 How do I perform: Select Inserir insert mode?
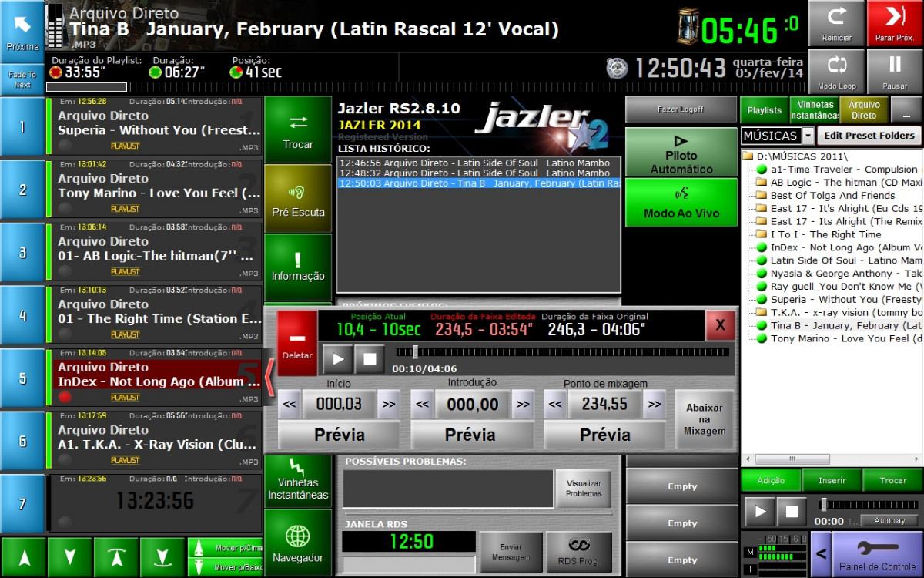coord(832,480)
